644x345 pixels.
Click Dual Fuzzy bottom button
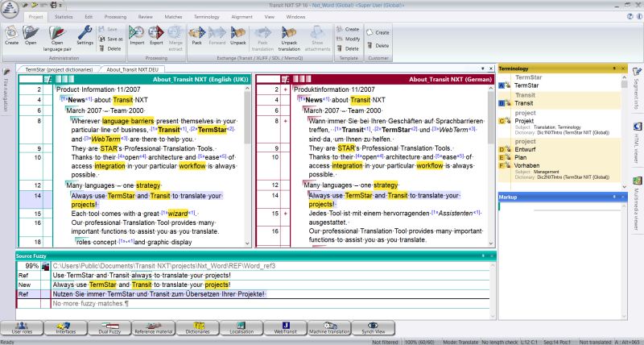point(109,328)
